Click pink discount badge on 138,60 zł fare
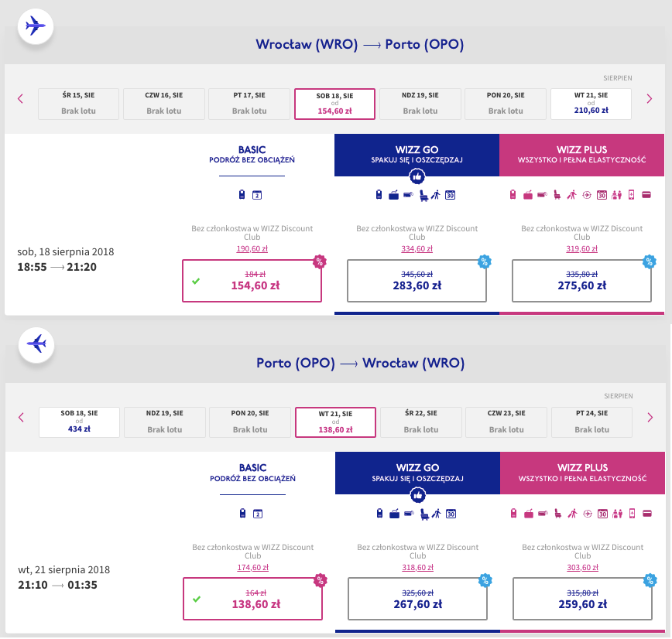This screenshot has width=672, height=639. [321, 580]
